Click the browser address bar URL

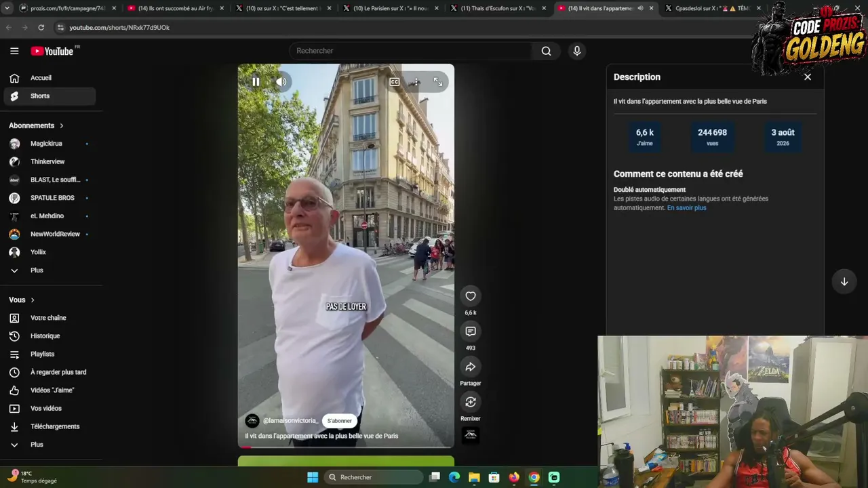119,27
